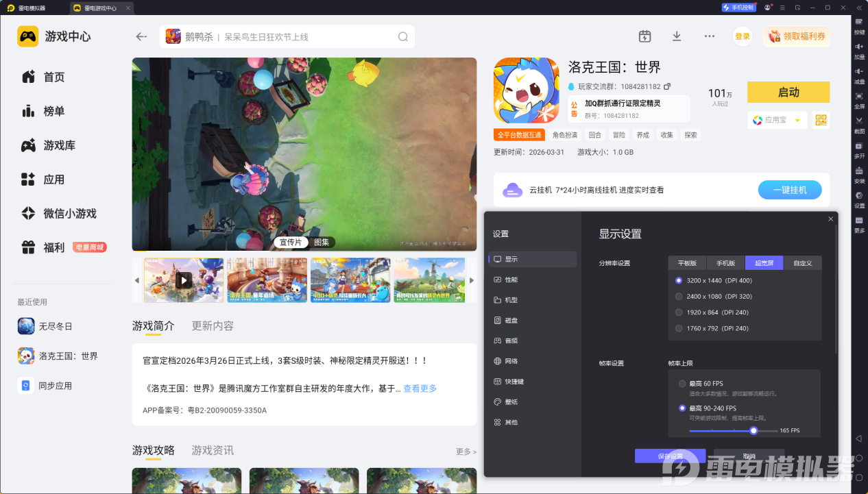
Task: Open 机型 settings category
Action: (x=533, y=300)
